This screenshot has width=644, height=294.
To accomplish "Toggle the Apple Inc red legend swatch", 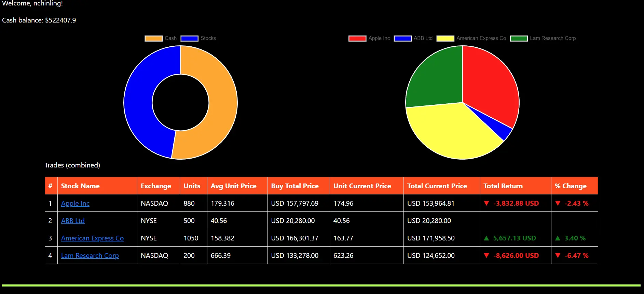I will click(357, 38).
